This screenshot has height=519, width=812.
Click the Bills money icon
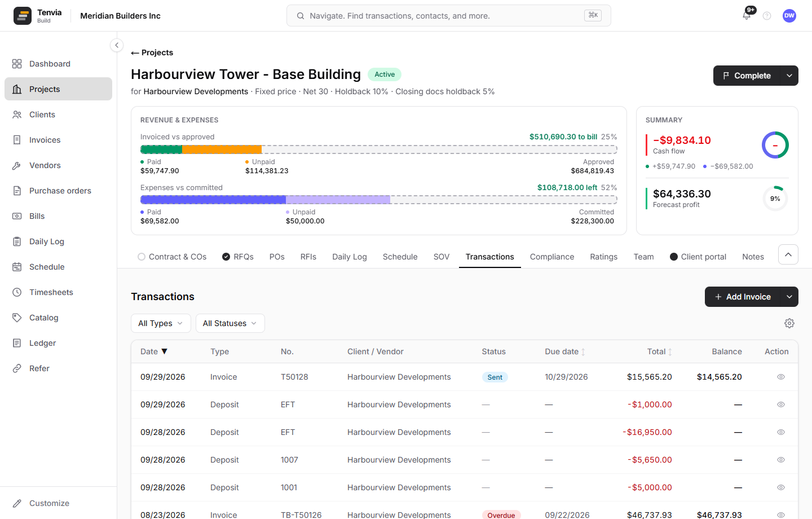point(17,216)
